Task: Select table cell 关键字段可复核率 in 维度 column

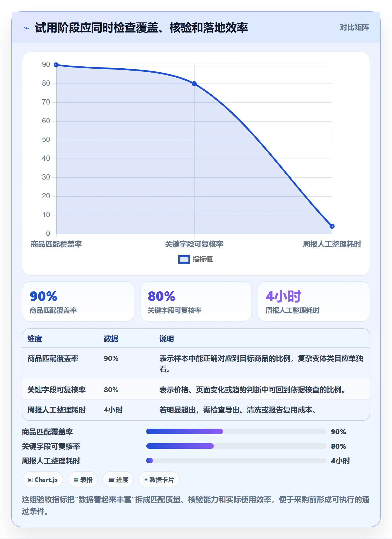Action: coord(57,390)
